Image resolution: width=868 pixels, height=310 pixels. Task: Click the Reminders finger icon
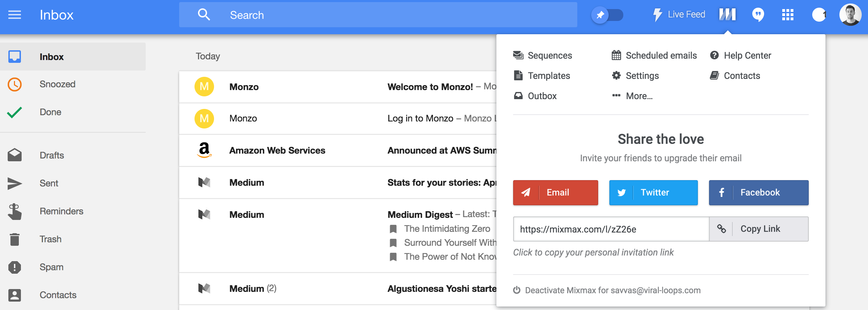pos(15,212)
